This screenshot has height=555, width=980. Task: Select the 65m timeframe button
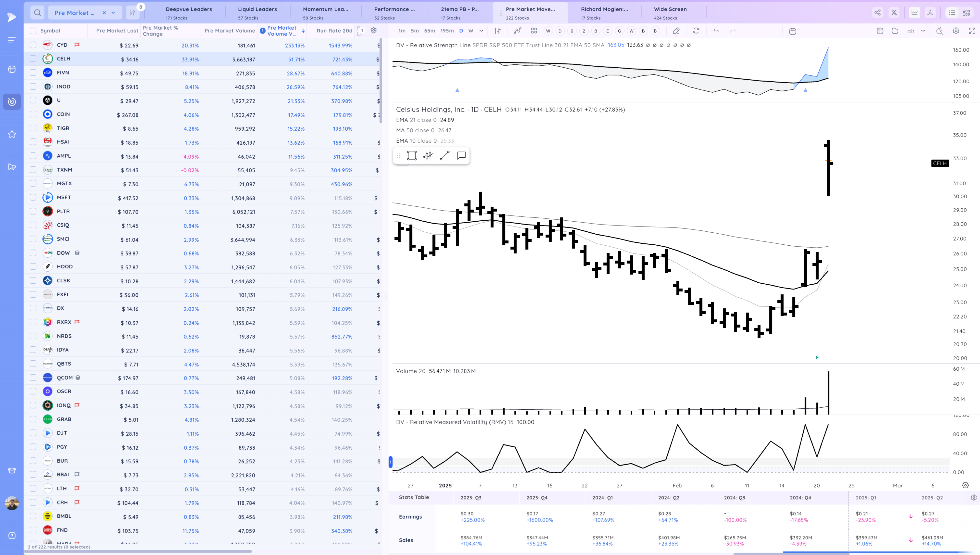click(430, 31)
